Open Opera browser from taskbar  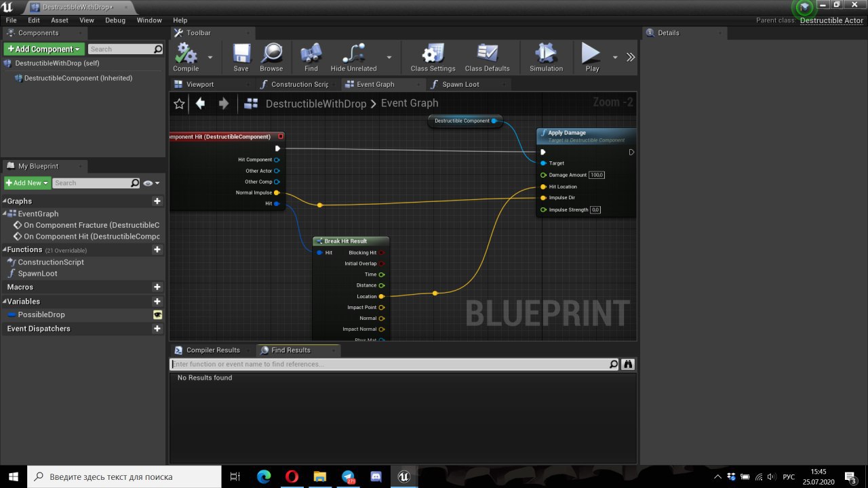click(x=292, y=476)
